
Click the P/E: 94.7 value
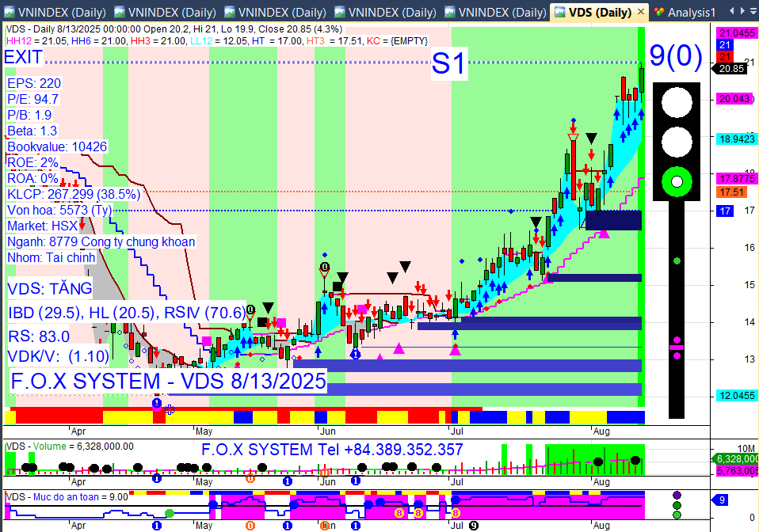point(33,99)
